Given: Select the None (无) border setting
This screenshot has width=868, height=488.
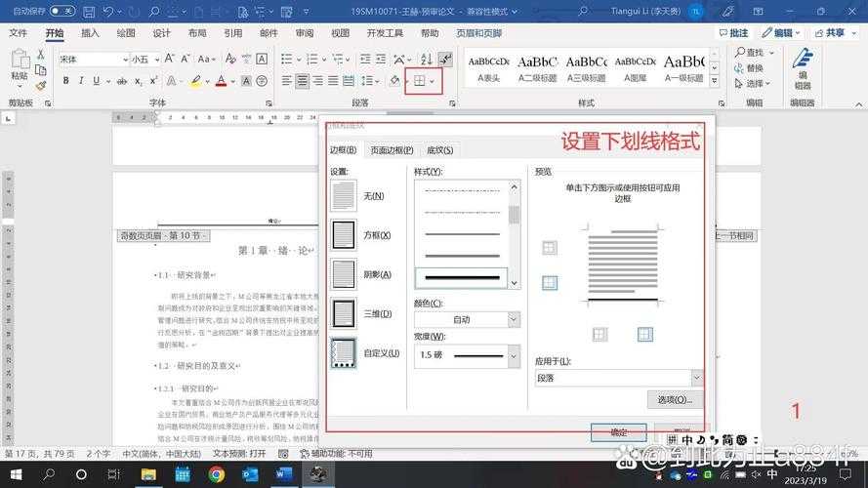Looking at the screenshot, I should [344, 196].
